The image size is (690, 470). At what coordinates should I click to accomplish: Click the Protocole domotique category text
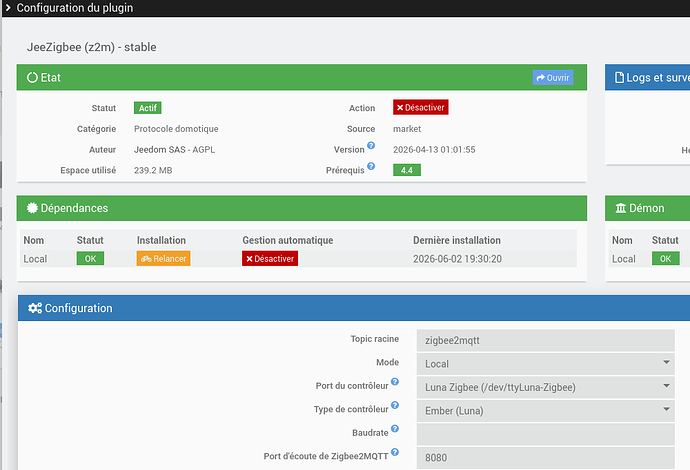click(176, 129)
